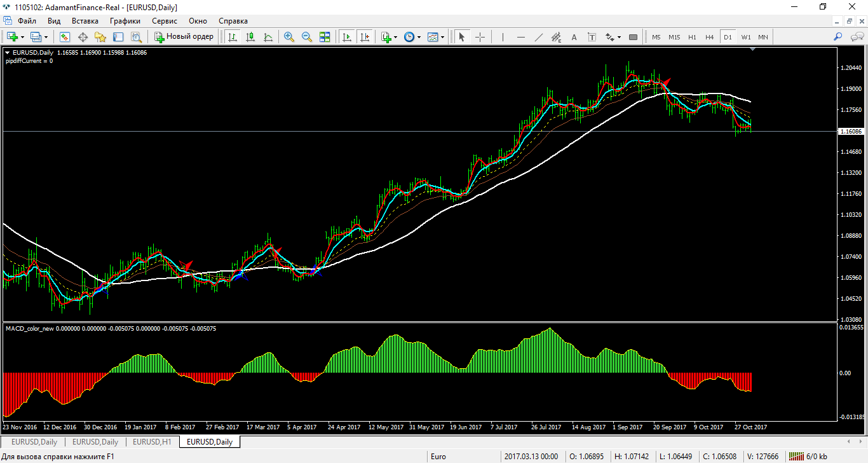The image size is (868, 463).
Task: Open the chat bubbles icon
Action: point(856,37)
